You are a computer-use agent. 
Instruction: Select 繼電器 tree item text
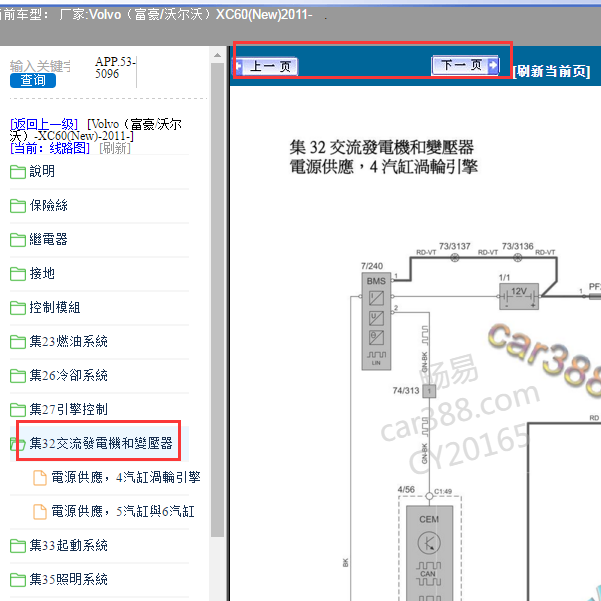point(49,239)
